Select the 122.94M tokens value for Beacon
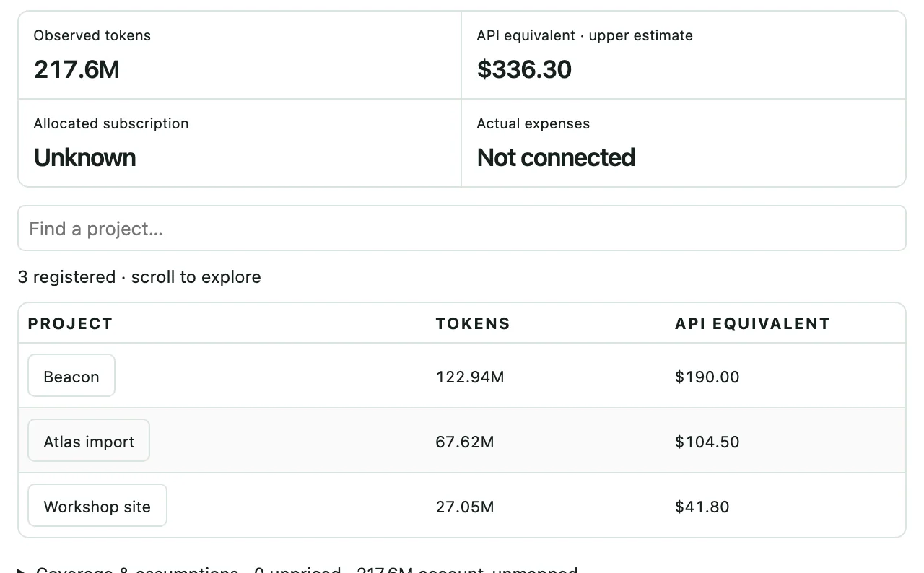Image resolution: width=924 pixels, height=573 pixels. click(x=470, y=377)
